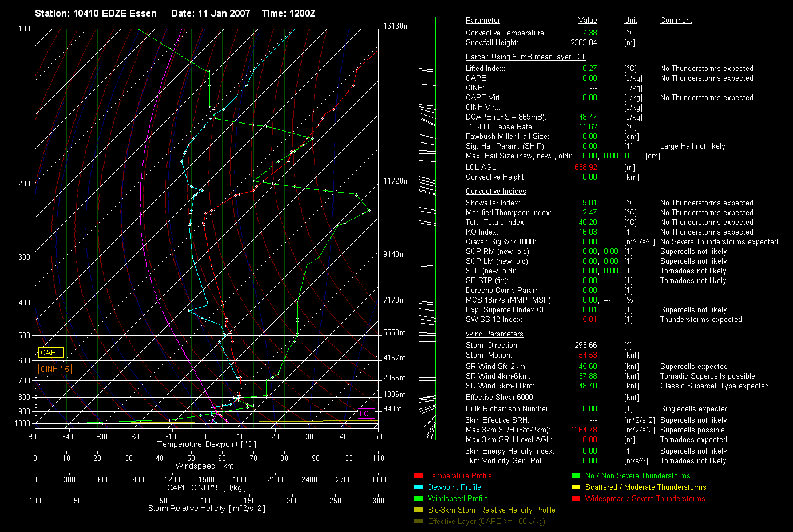Select the Comment column header

click(x=676, y=20)
